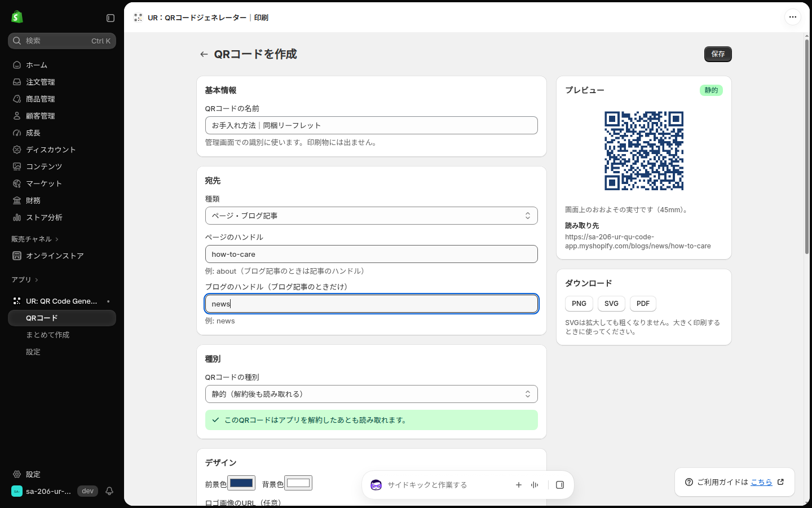The image size is (812, 508).
Task: Open ストア分析 in the sidebar
Action: [62, 217]
